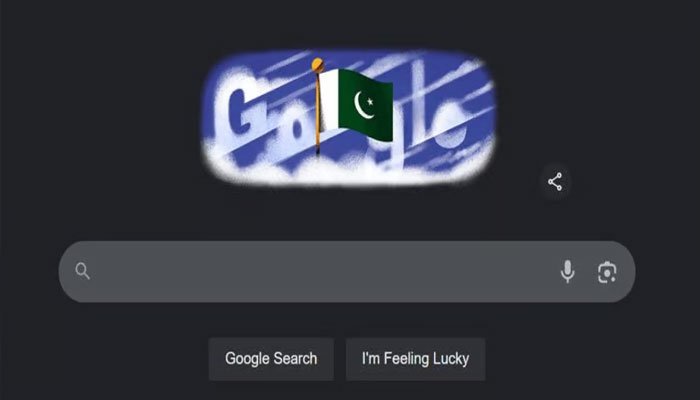This screenshot has width=700, height=400.
Task: Click the I'm Feeling Lucky button
Action: coord(416,359)
